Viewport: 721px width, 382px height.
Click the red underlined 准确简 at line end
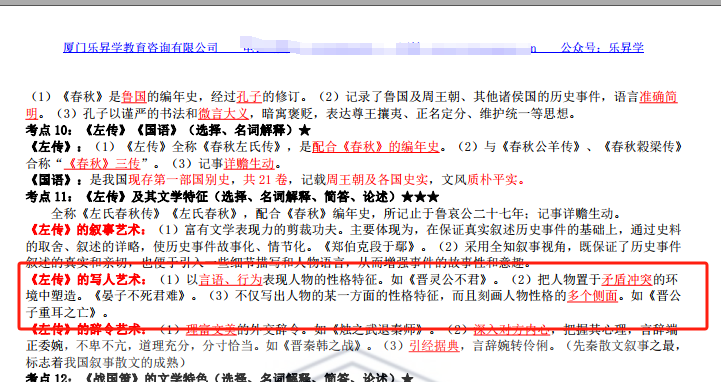point(658,97)
